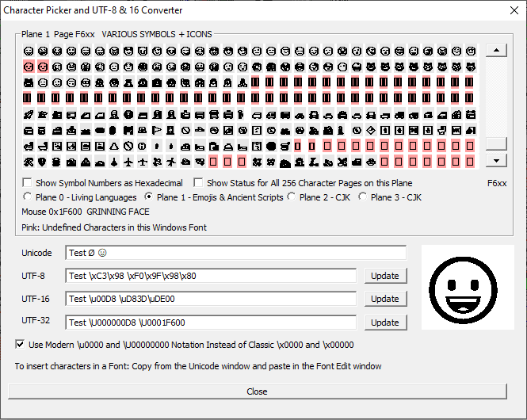Select hammer and wrench character starting last row
The height and width of the screenshot is (420, 527).
click(29, 162)
